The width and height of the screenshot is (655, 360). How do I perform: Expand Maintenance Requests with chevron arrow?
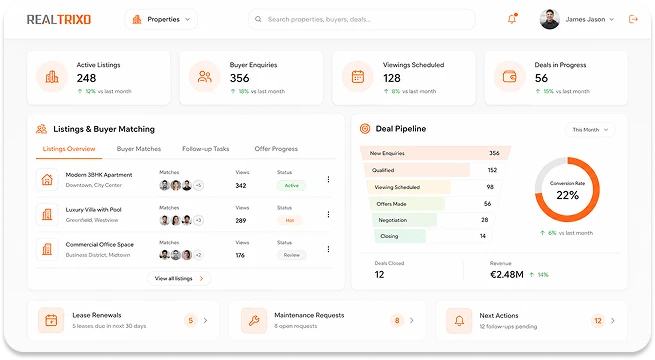click(412, 321)
